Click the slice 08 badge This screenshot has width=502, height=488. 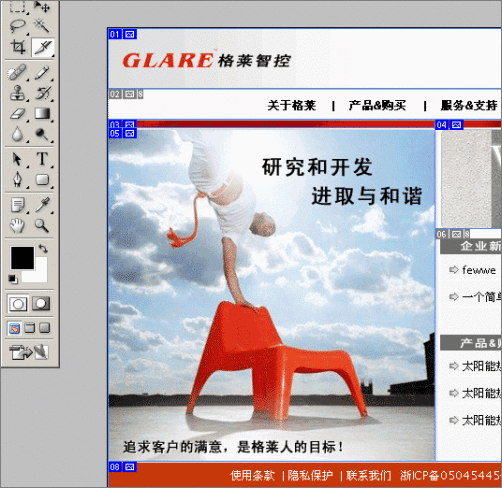click(114, 467)
